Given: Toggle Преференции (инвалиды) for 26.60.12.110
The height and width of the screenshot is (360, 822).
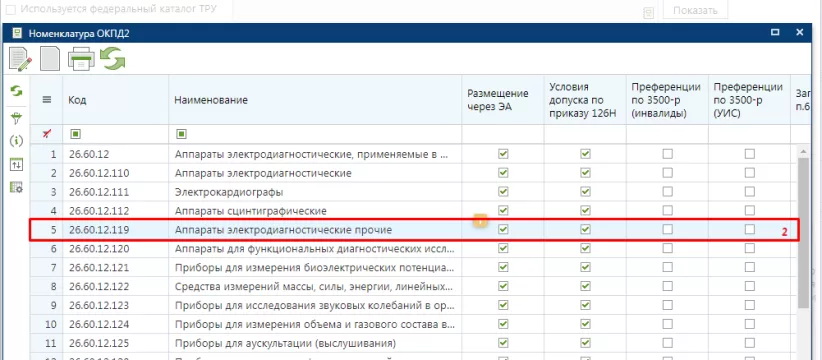Looking at the screenshot, I should (667, 173).
